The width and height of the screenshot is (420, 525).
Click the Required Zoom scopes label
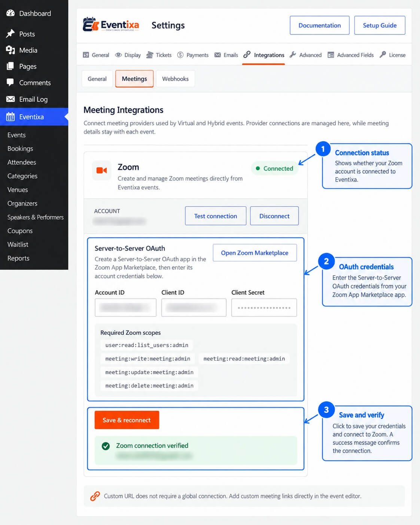[130, 333]
